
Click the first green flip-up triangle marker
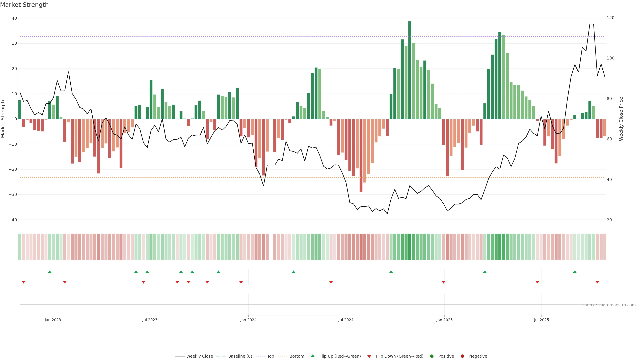click(x=50, y=272)
